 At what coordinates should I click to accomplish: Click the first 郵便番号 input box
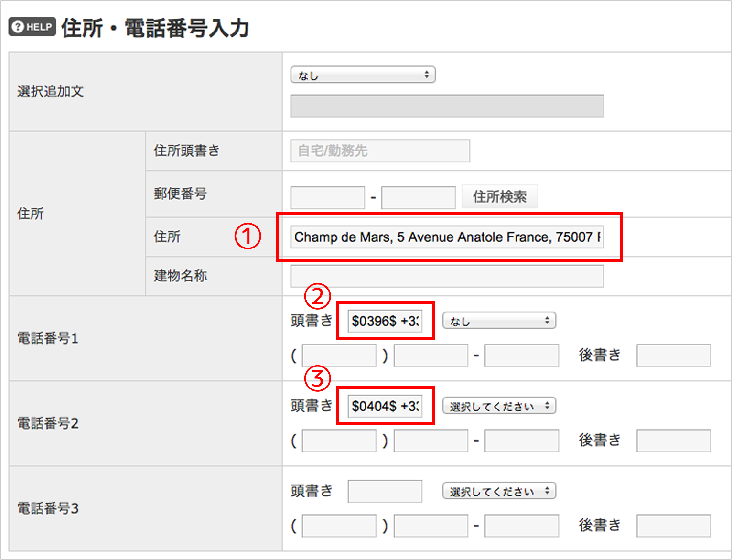[327, 197]
